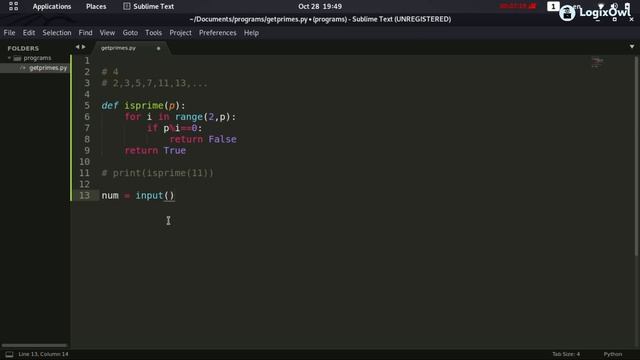The image size is (640, 360).
Task: Open the Tools menu
Action: (153, 33)
